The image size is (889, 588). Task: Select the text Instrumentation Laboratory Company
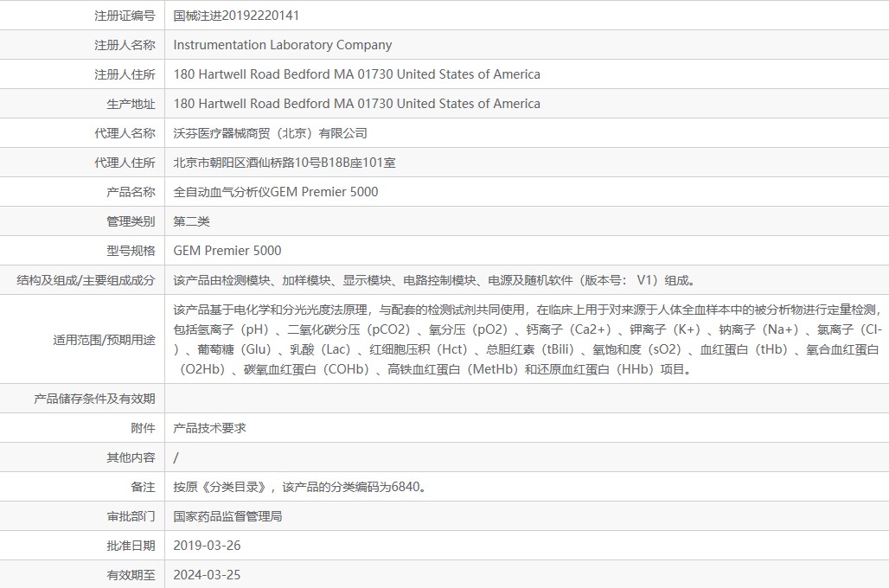click(282, 45)
